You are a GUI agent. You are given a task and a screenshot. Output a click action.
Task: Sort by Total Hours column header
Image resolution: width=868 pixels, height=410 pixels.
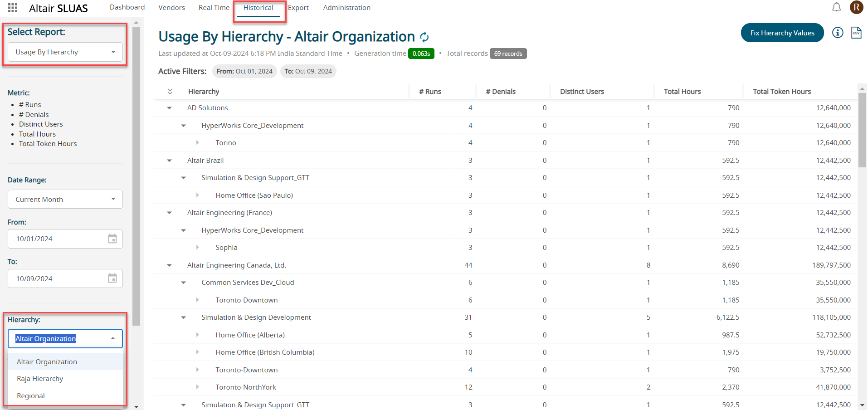682,92
